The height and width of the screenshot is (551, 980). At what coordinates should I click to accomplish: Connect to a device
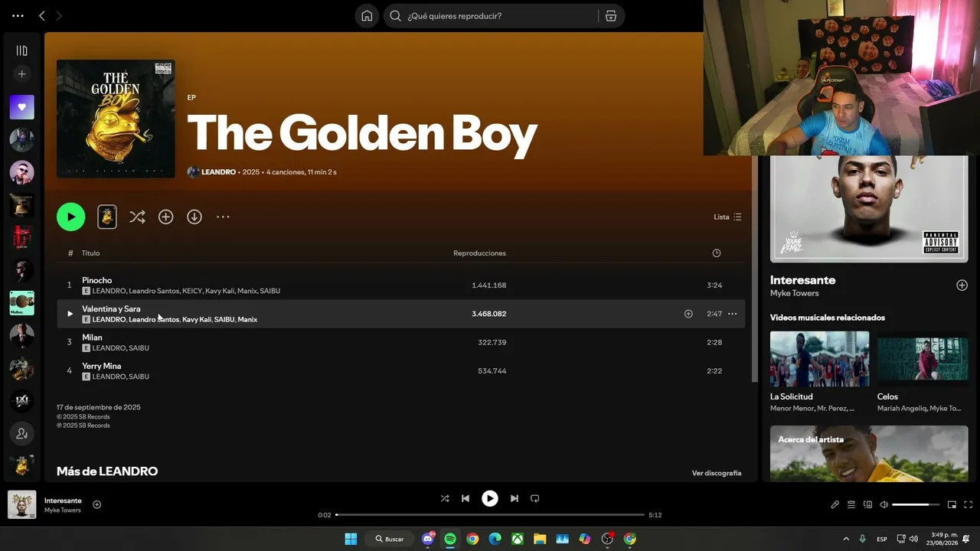coord(867,504)
